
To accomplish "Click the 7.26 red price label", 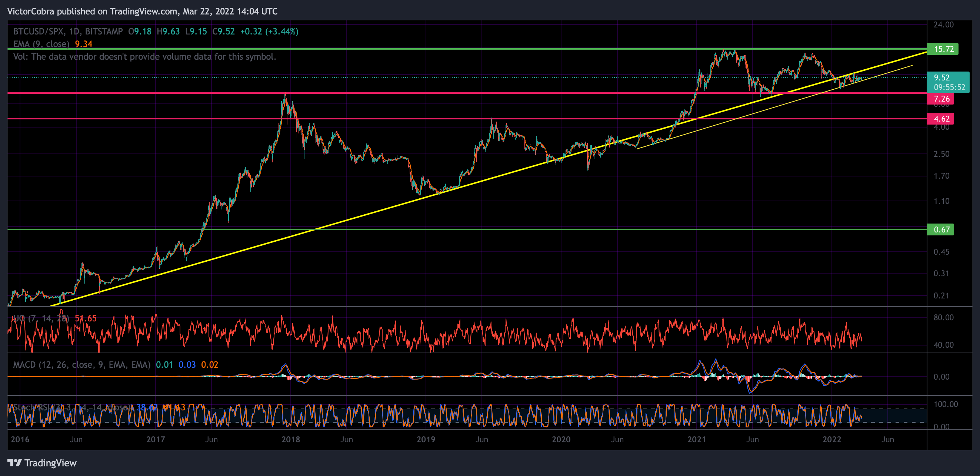I will pyautogui.click(x=941, y=99).
